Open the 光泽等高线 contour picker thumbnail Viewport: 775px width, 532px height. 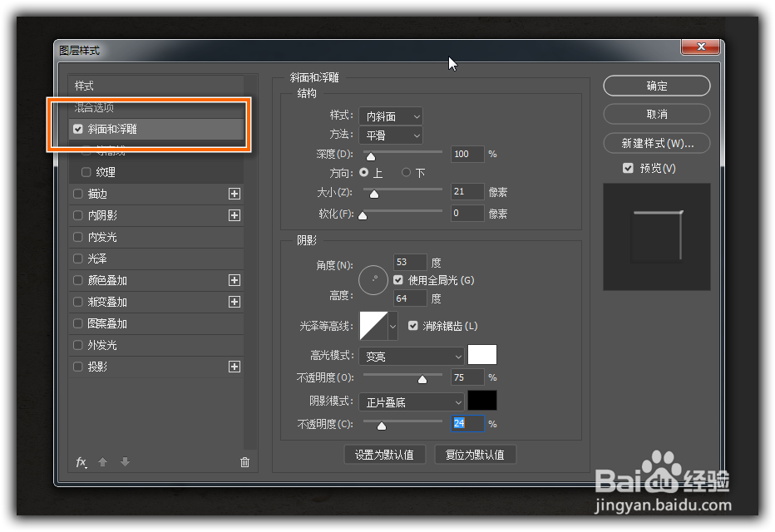[373, 326]
